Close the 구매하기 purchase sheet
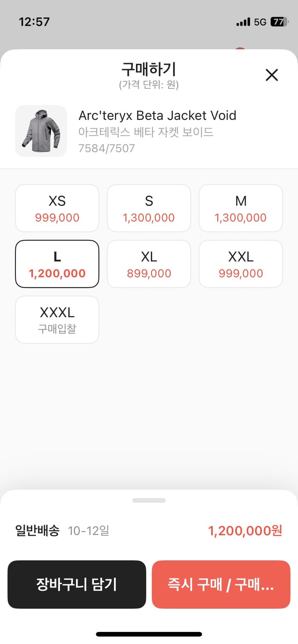 tap(272, 75)
